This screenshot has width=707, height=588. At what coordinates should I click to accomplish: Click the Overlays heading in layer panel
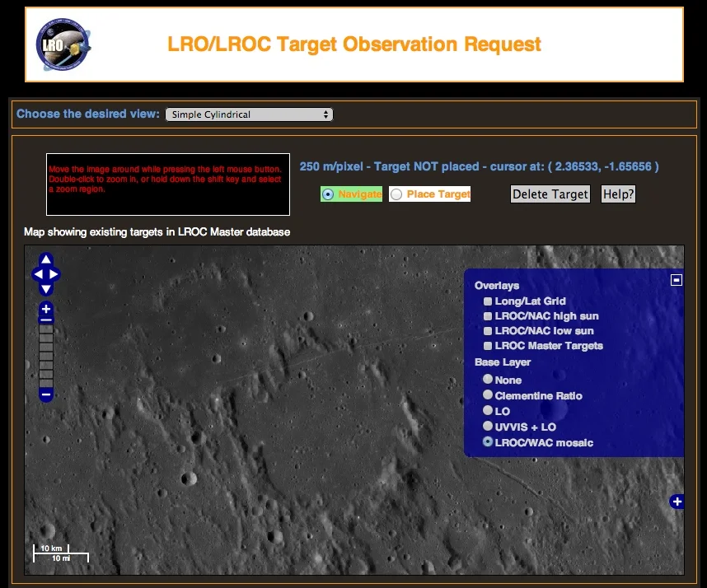[x=496, y=286]
